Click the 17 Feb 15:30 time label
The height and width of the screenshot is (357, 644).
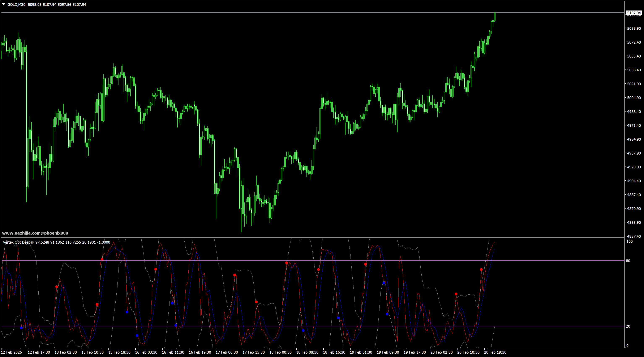pyautogui.click(x=253, y=352)
